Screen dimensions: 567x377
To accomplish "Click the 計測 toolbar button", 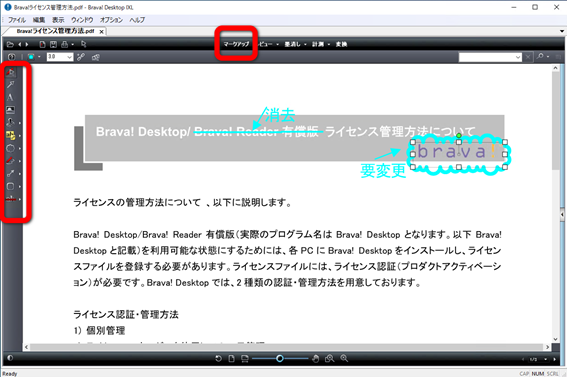I will click(x=318, y=44).
